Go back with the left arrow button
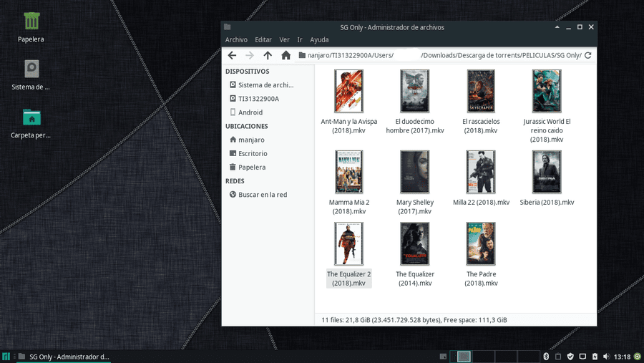The image size is (644, 363). pos(232,55)
